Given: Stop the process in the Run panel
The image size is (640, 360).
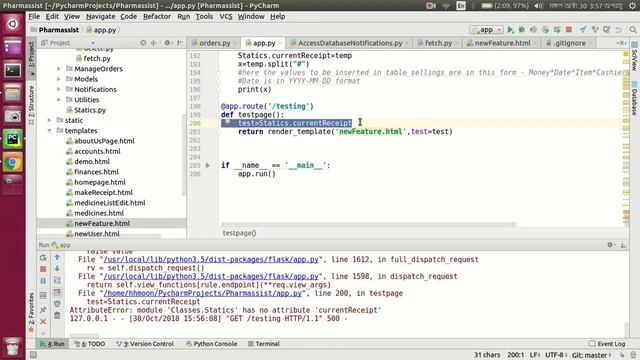Looking at the screenshot, I should tap(43, 269).
